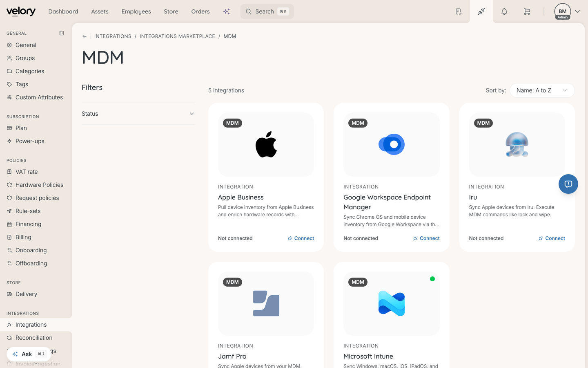The image size is (588, 368).
Task: Open the notifications bell
Action: [504, 11]
